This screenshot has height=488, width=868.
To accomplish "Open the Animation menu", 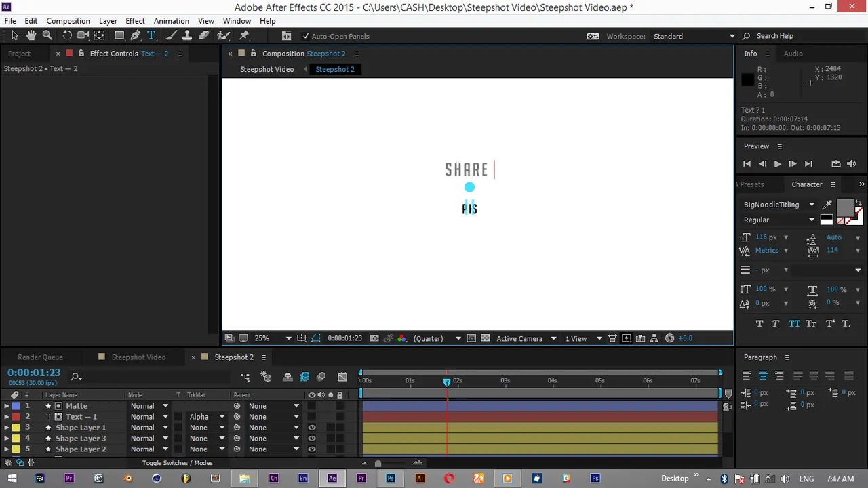I will (171, 21).
